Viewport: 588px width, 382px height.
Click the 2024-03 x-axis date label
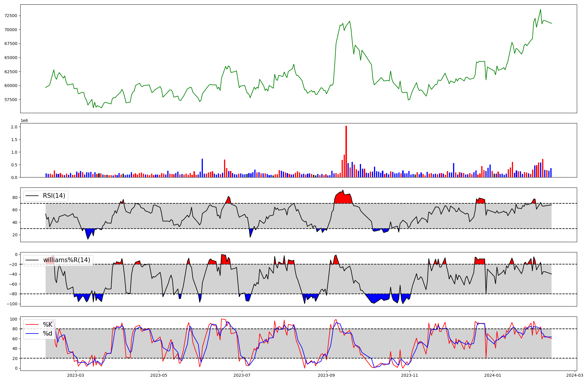click(574, 375)
